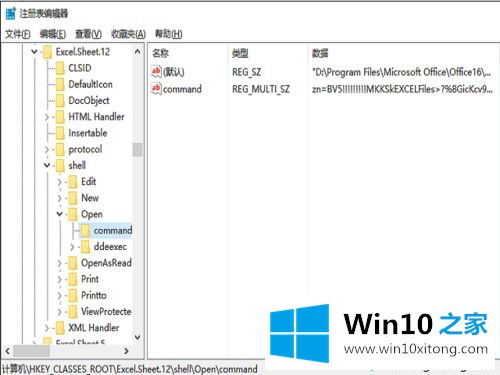This screenshot has height=375, width=500.
Task: Expand the ddeexec node
Action: 72,247
